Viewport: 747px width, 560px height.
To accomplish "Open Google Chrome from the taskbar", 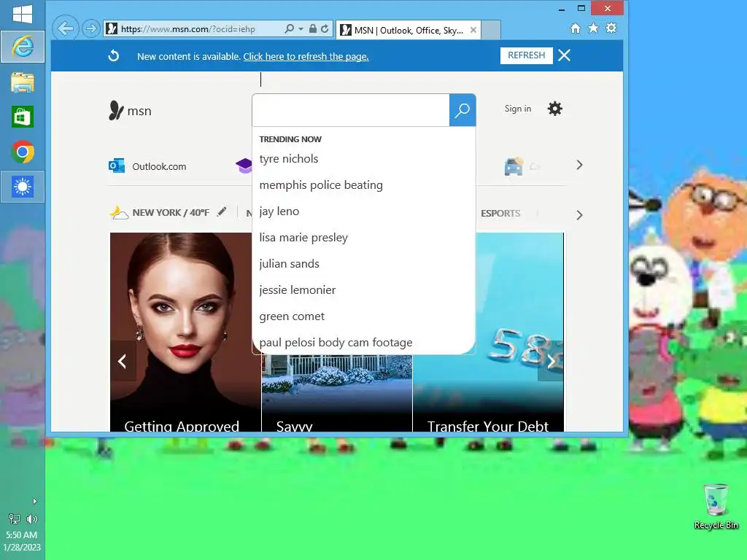I will click(x=23, y=152).
